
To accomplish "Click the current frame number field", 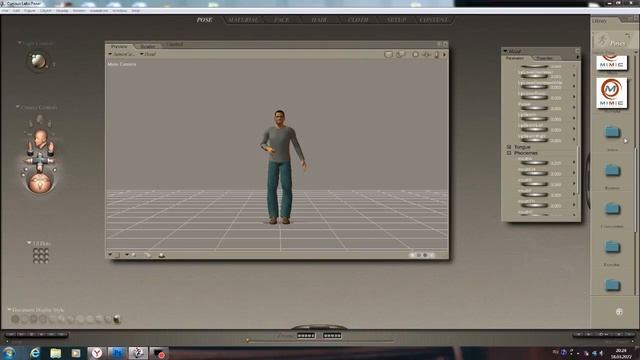I will click(x=306, y=335).
